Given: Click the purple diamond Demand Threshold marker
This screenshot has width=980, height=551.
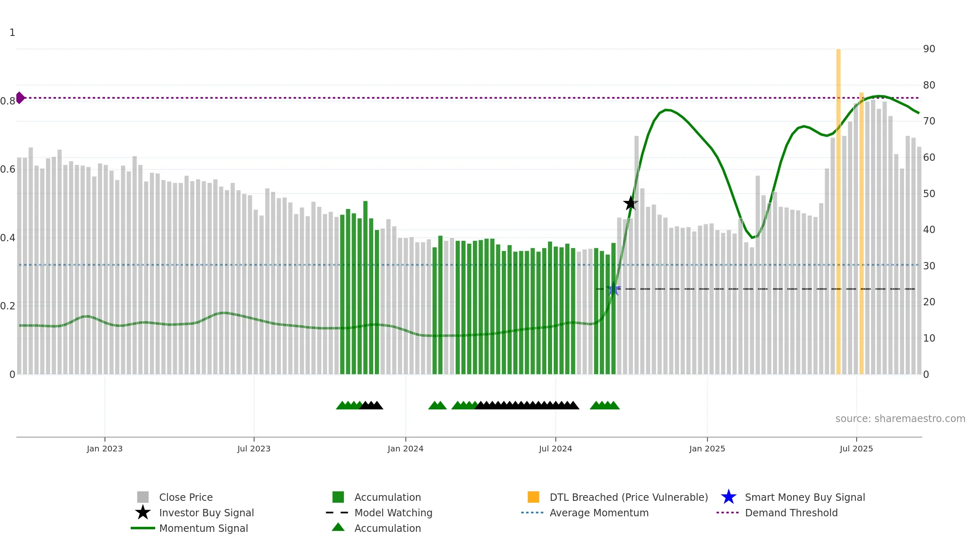Looking at the screenshot, I should 20,98.
